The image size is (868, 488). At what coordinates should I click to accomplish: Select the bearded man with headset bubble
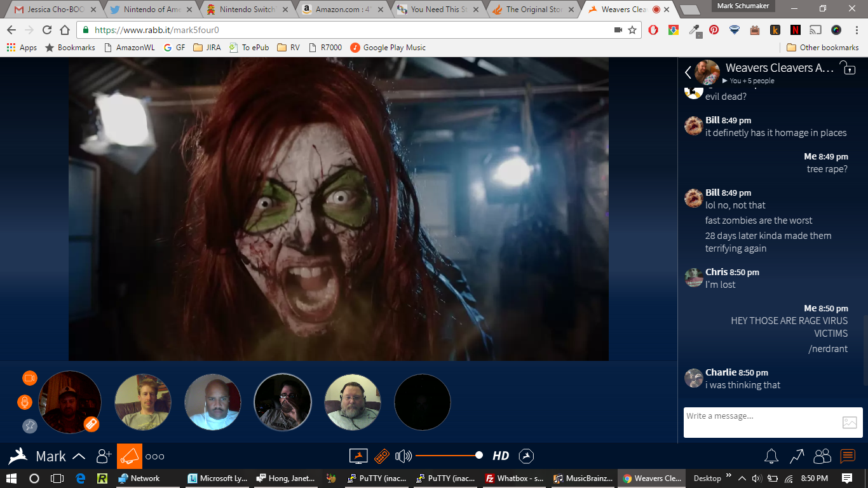point(353,402)
